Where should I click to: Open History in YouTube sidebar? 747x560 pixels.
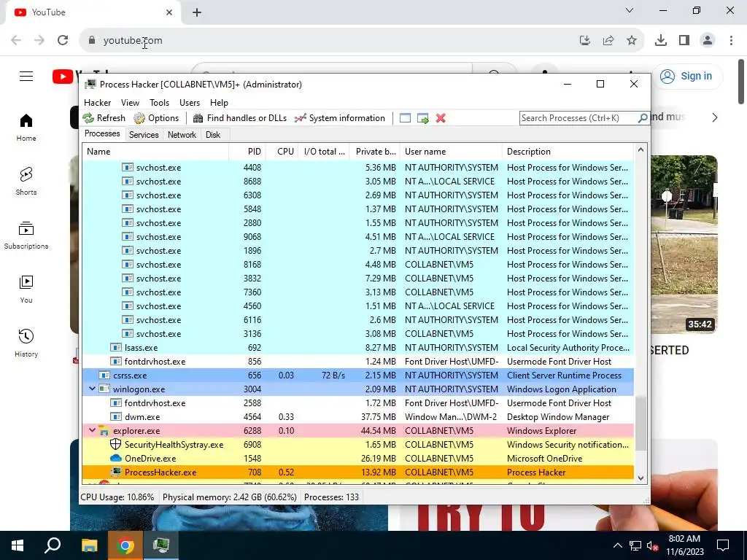26,343
